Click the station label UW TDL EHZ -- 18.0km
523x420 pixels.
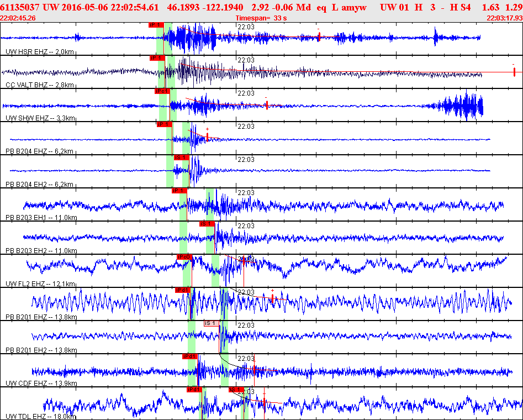click(41, 416)
